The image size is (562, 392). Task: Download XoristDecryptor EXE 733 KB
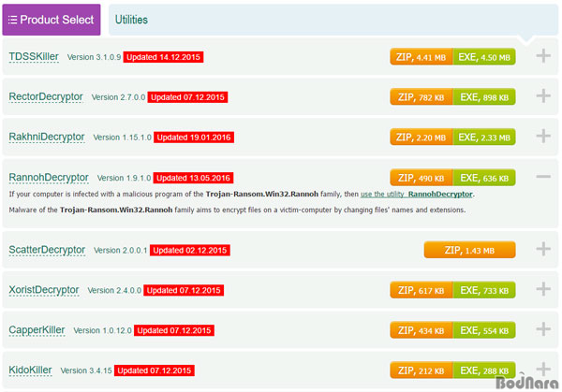coord(484,290)
